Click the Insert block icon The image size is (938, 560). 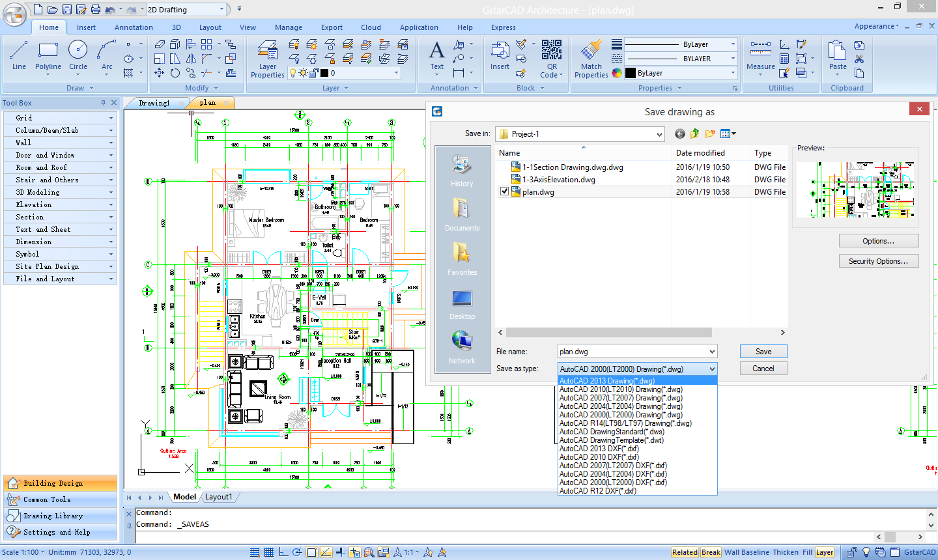click(x=500, y=55)
